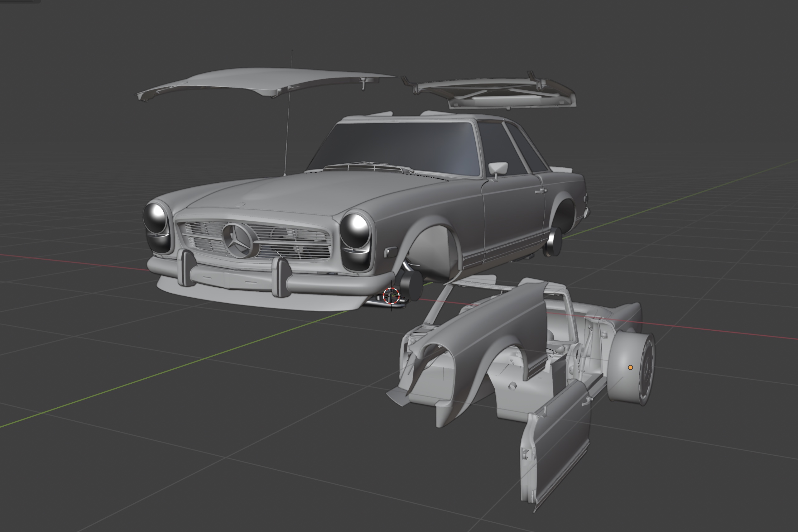Viewport: 798px width, 532px height.
Task: Select the brake hub inside the rear wheel arch
Action: [x=553, y=242]
